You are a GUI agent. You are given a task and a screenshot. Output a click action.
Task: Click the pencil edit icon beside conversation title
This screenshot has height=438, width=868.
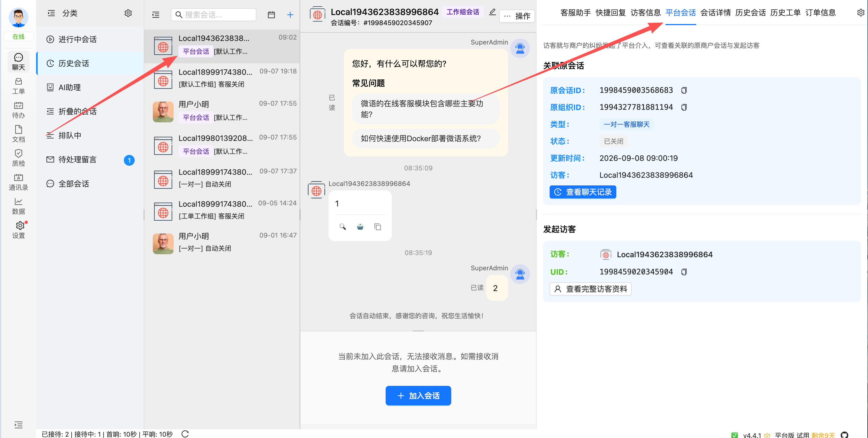point(492,12)
